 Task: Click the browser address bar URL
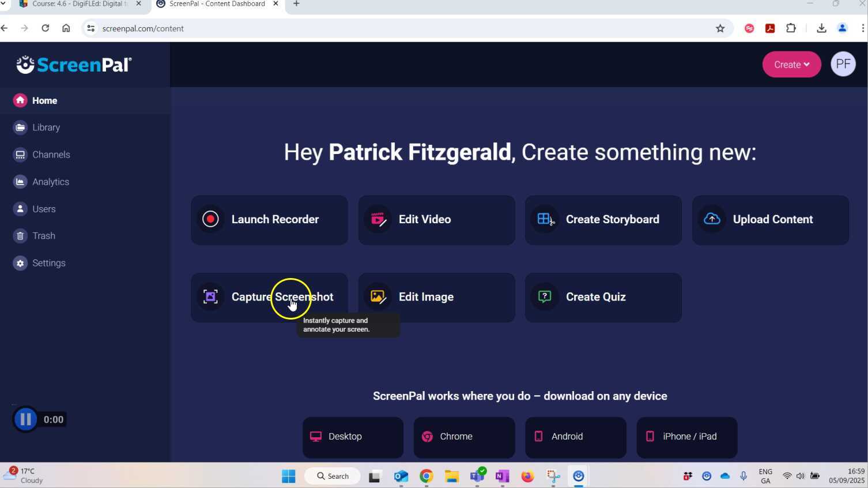(143, 28)
